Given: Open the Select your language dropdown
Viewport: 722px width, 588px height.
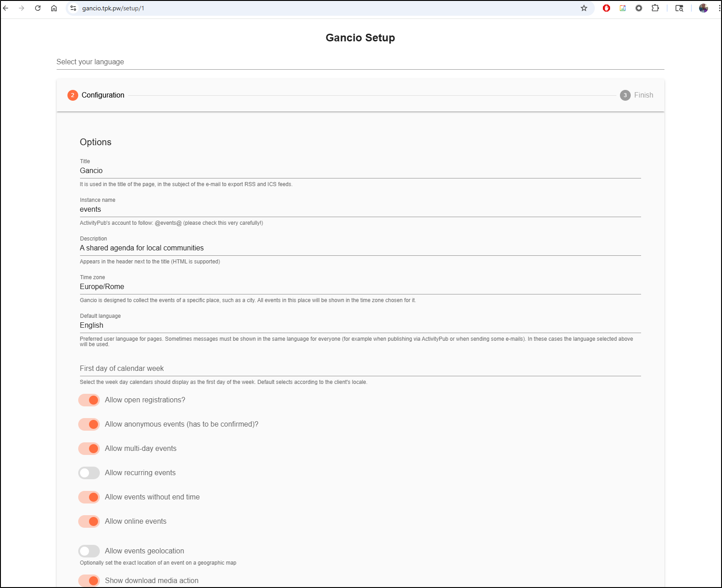Looking at the screenshot, I should click(x=360, y=62).
